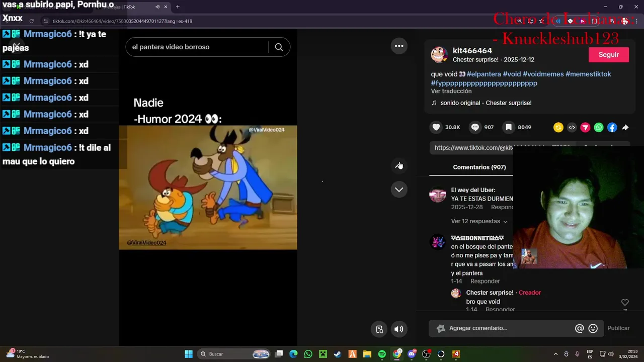644x362 pixels.
Task: Close the Mensajes | TikTok browser tab
Action: tap(166, 7)
